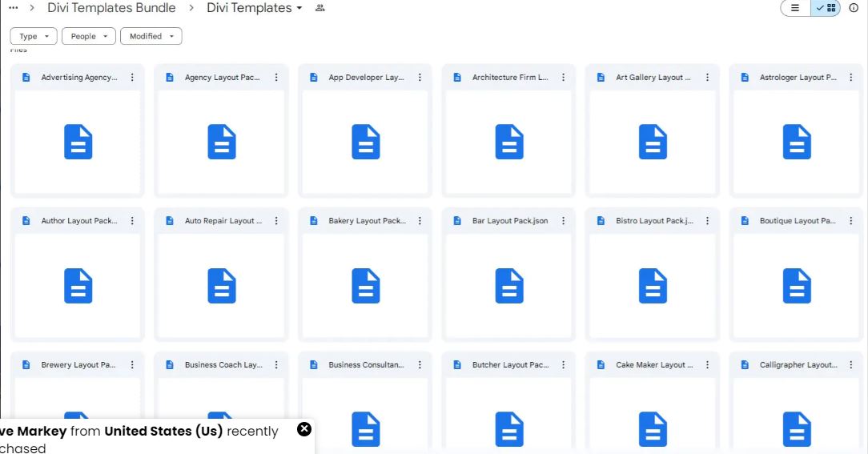
Task: Open more options for Brewery Layout file
Action: tap(132, 365)
